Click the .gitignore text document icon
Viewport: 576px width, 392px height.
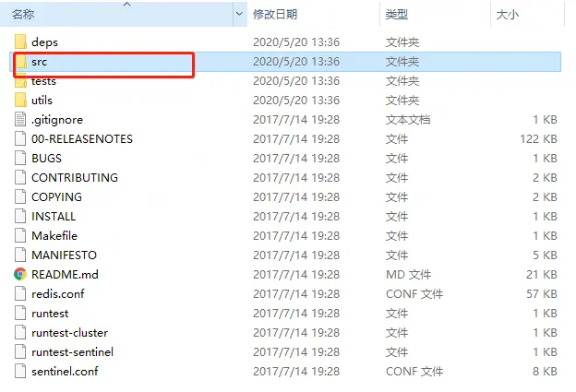click(x=20, y=119)
